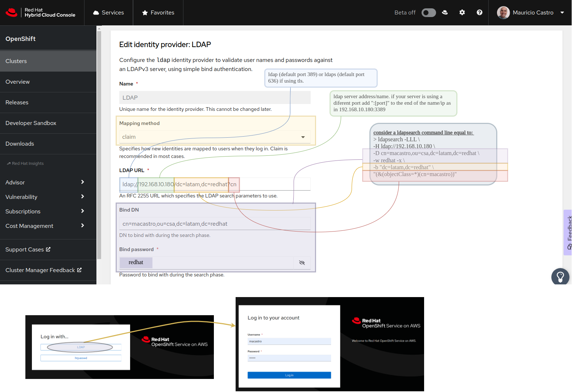
Task: Open the settings gear icon
Action: [x=462, y=13]
